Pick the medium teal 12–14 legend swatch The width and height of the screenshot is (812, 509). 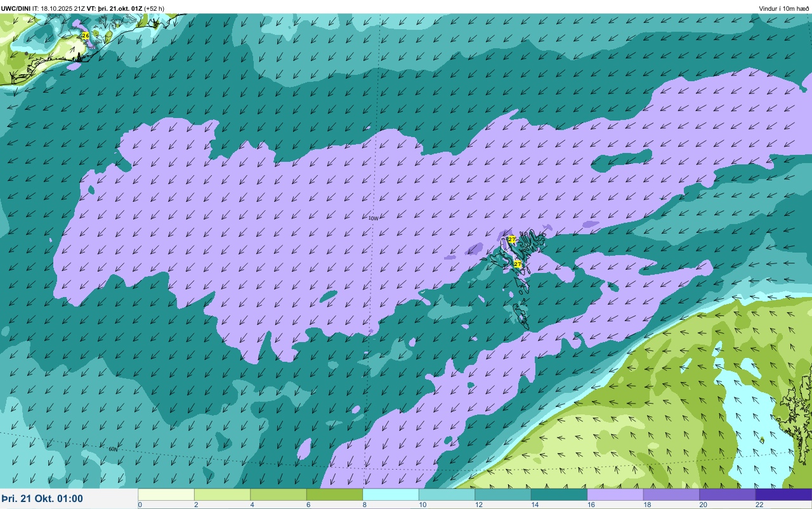coord(503,494)
